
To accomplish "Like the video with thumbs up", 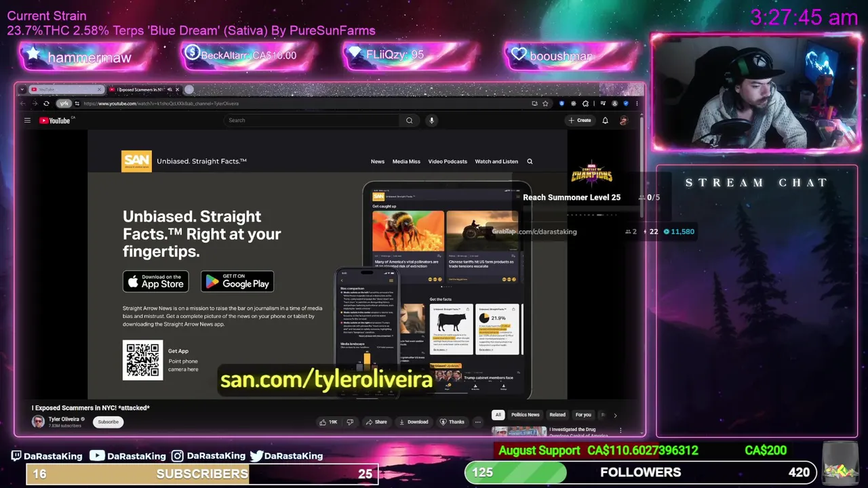I will coord(328,422).
